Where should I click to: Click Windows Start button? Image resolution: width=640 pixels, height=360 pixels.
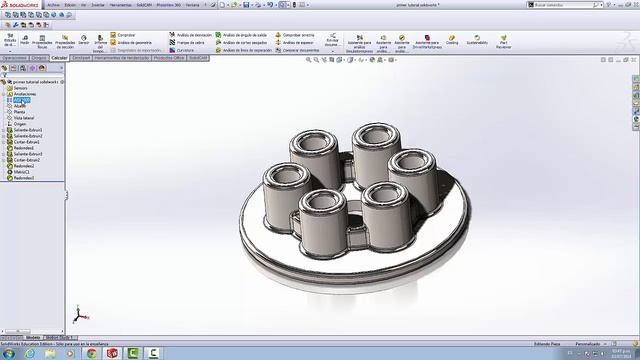point(9,353)
